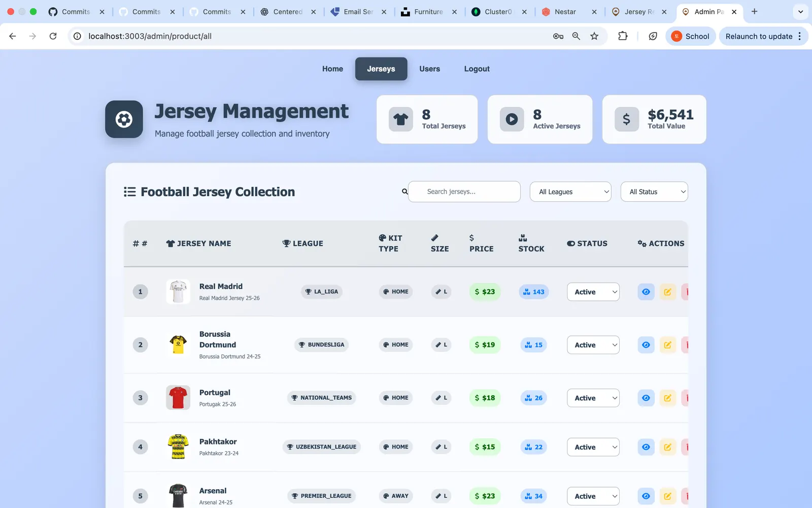Click the Pakhtakor jersey thumbnail
Screen dimensions: 812x508
pyautogui.click(x=178, y=447)
